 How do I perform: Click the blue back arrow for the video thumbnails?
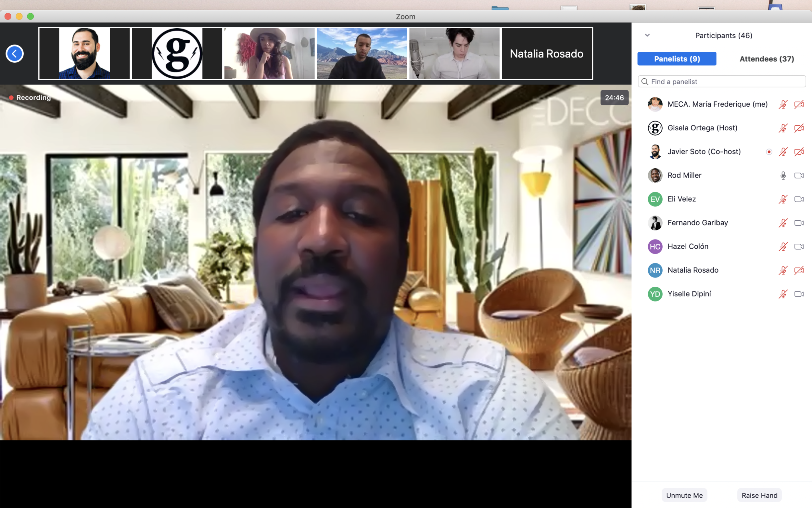coord(14,53)
